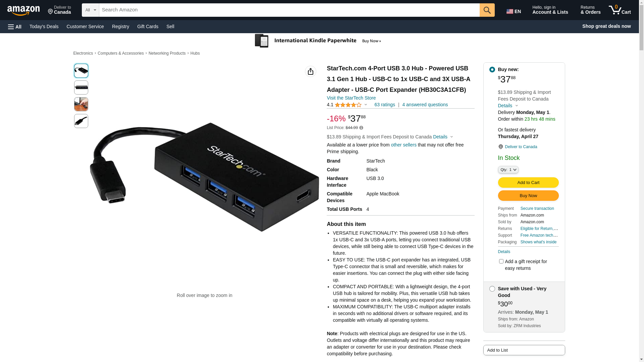Expand the Add to List dropdown

524,350
